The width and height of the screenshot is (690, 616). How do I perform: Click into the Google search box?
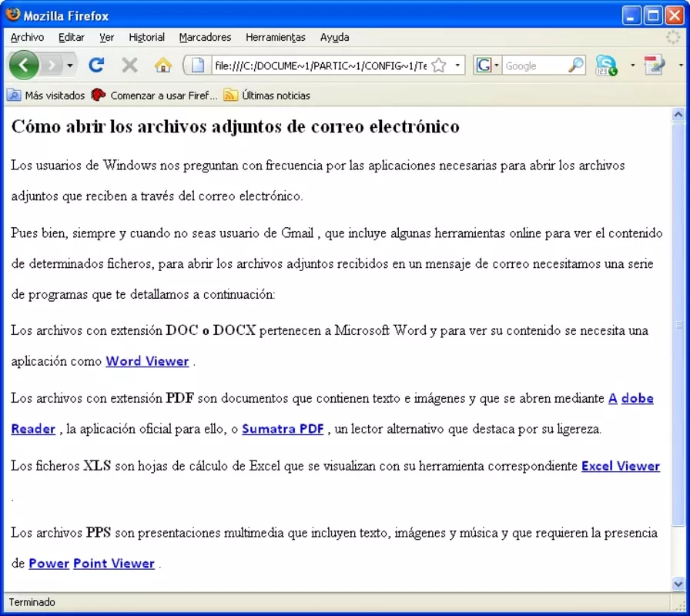[x=534, y=65]
